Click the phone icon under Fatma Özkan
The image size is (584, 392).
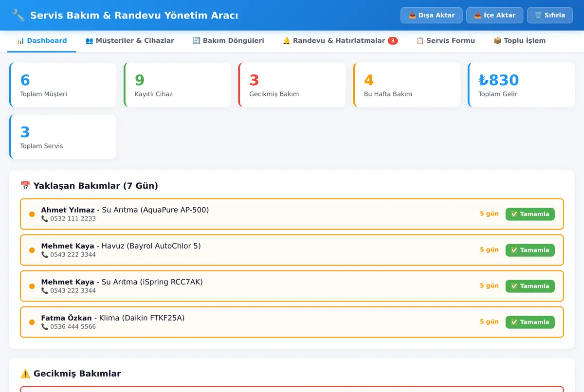click(45, 327)
